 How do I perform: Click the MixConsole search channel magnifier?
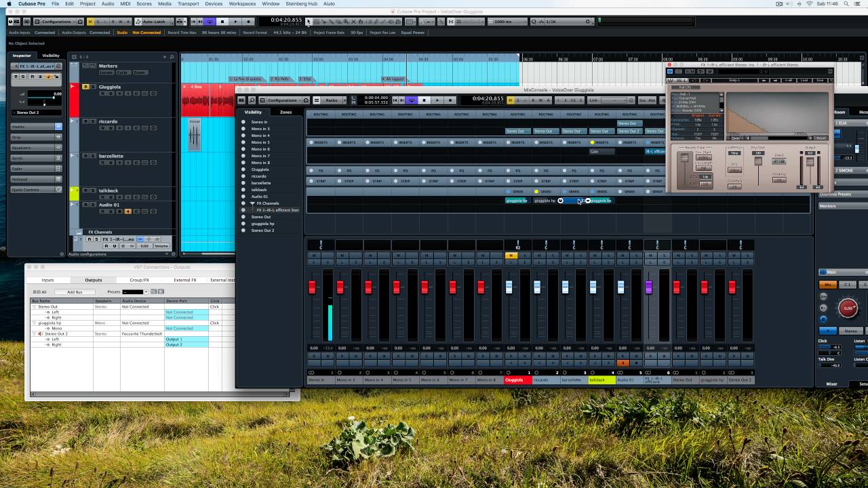click(252, 100)
